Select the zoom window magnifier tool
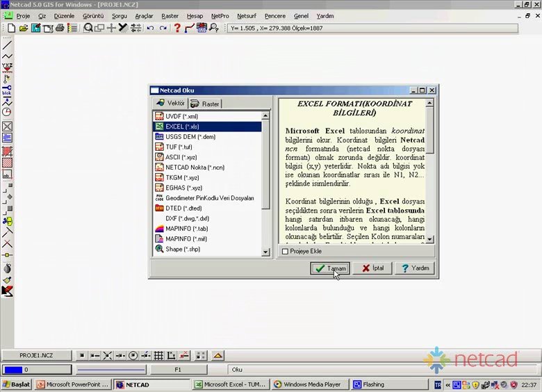This screenshot has height=392, width=542. coord(88,28)
